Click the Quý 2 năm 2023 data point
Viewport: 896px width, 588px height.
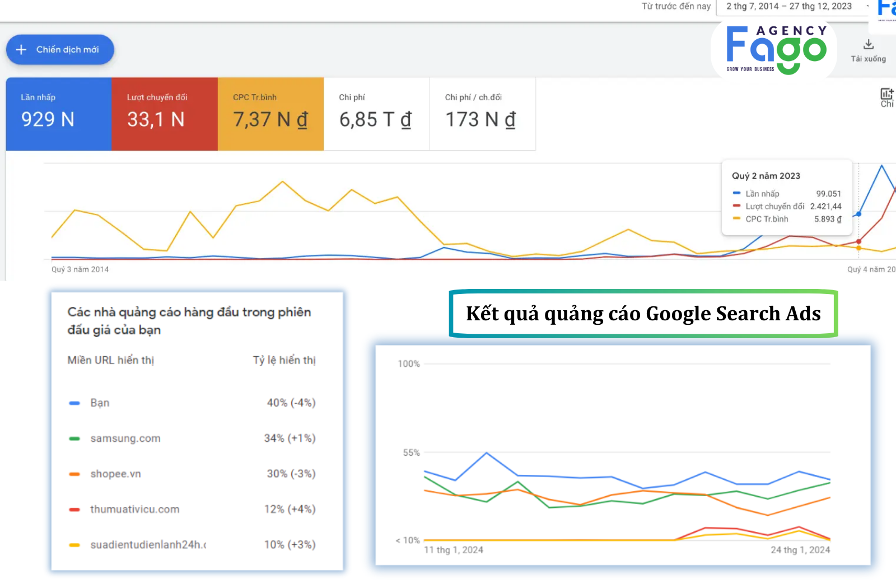pyautogui.click(x=858, y=214)
